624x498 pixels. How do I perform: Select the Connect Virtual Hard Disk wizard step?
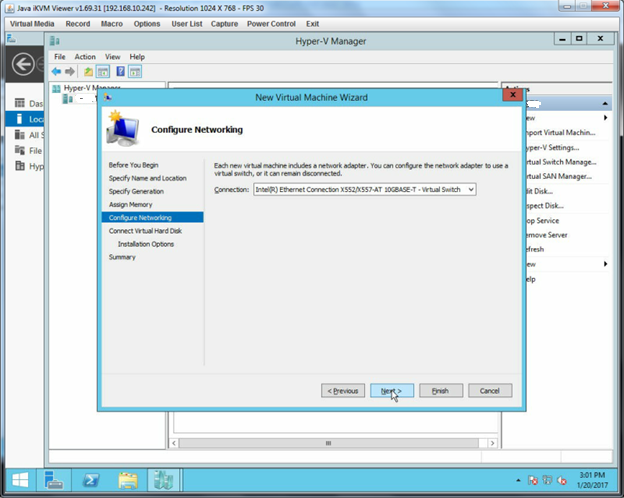pyautogui.click(x=145, y=230)
